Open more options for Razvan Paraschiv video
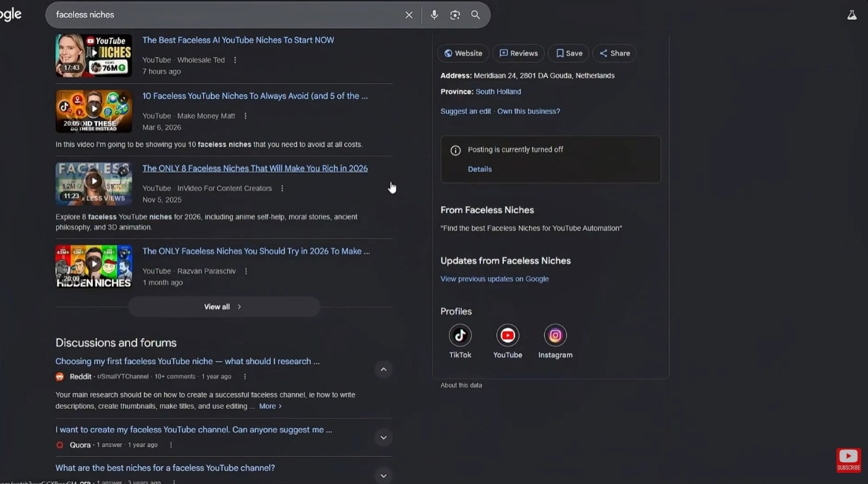 pyautogui.click(x=246, y=271)
